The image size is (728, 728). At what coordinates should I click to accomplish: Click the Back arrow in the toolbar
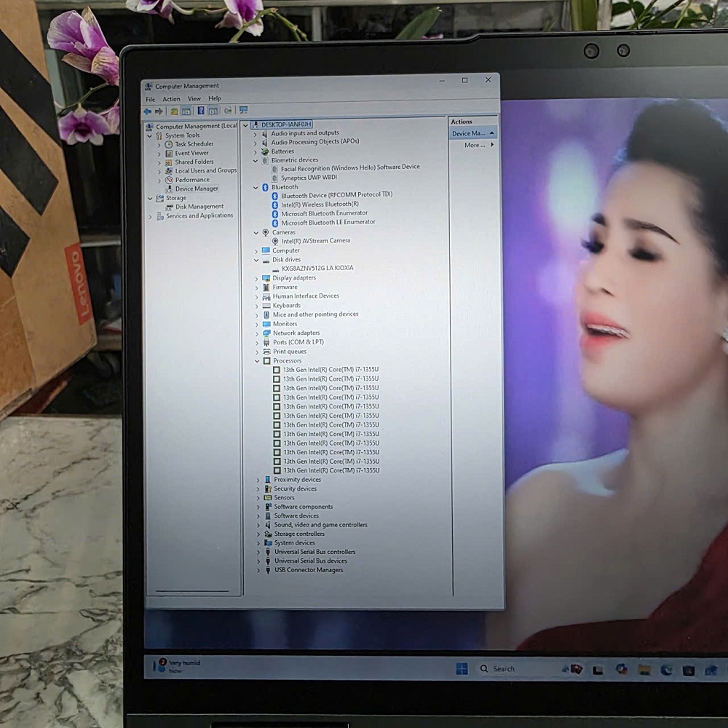(148, 111)
